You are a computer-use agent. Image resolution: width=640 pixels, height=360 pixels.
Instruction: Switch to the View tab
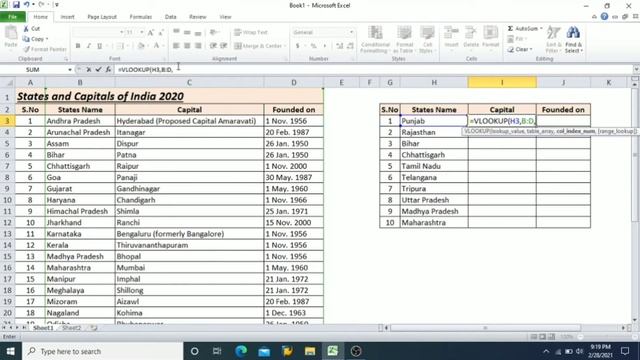(x=225, y=17)
